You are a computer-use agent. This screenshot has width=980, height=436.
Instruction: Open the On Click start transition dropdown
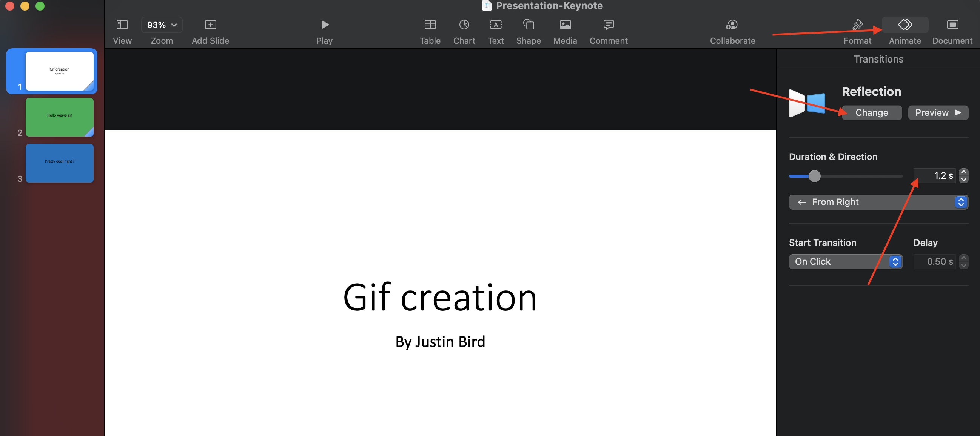click(846, 261)
